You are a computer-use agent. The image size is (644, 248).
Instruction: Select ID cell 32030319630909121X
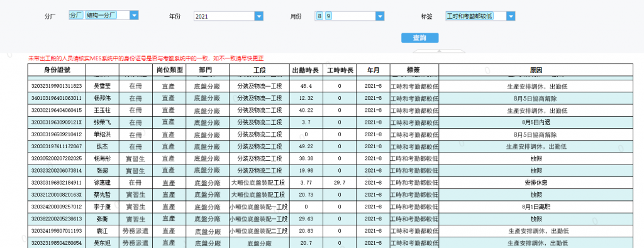57,122
